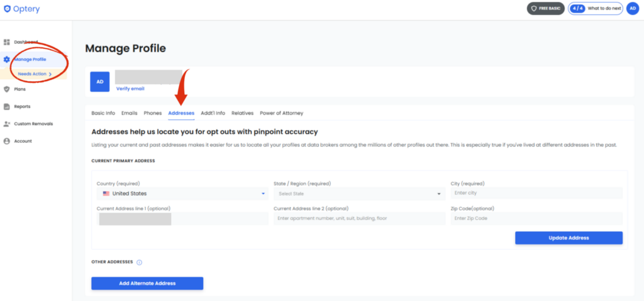Open Account in the sidebar
644x301 pixels.
point(23,141)
